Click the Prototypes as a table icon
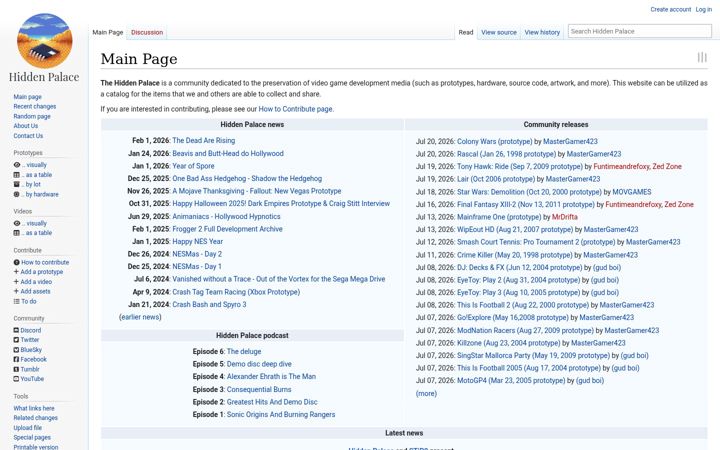Screen dimensions: 720x450 tap(17, 175)
